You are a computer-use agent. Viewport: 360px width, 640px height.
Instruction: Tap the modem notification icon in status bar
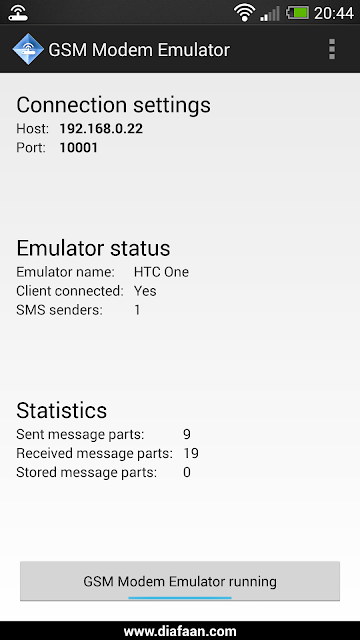coord(18,13)
